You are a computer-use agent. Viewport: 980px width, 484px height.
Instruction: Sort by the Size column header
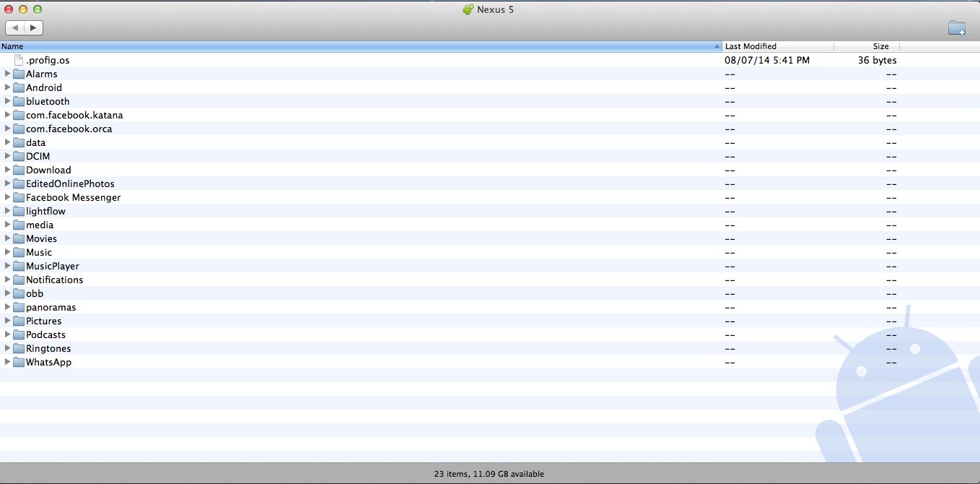tap(867, 46)
